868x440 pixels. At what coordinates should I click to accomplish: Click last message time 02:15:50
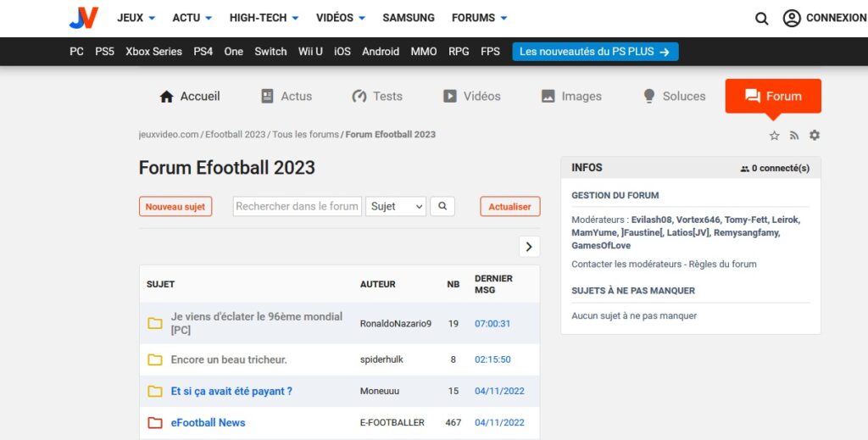click(492, 359)
